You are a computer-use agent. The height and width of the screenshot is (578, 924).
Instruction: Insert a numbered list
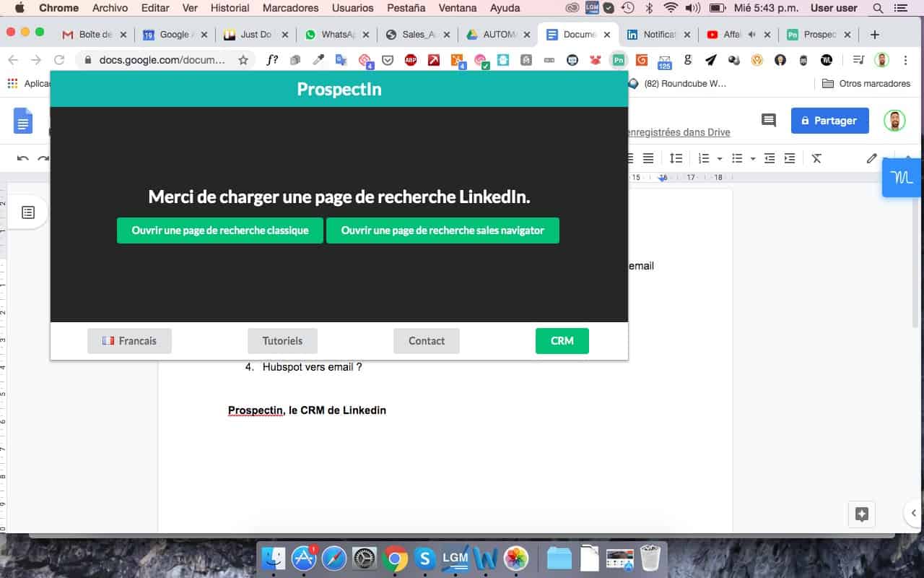(704, 158)
